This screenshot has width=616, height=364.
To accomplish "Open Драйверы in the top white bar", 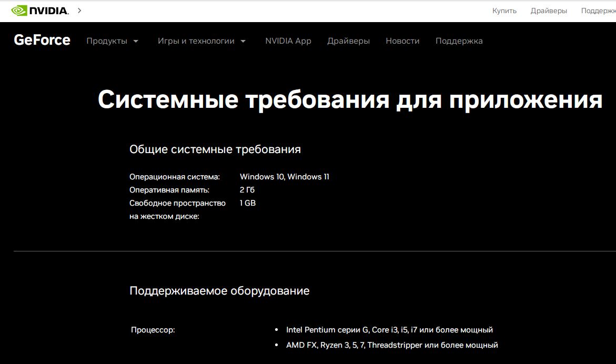I will click(x=549, y=11).
